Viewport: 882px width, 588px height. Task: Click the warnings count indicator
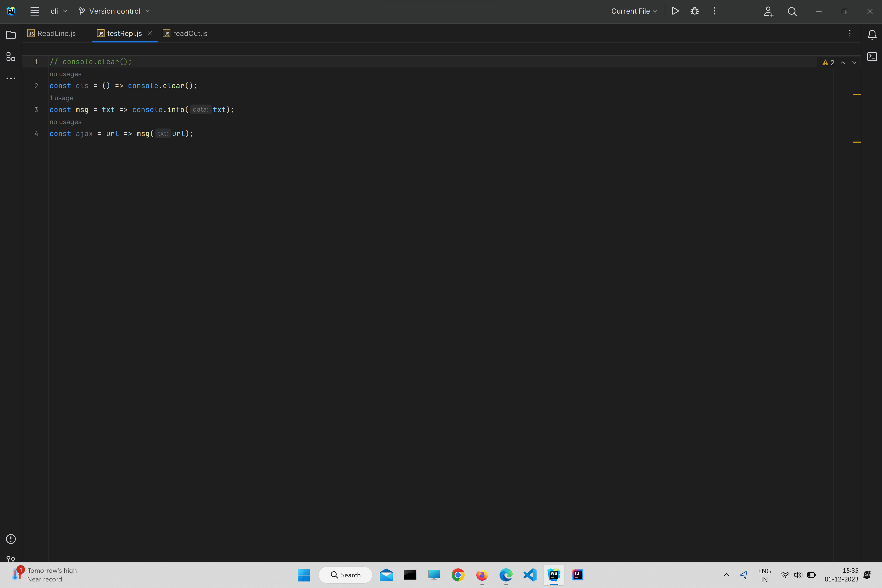828,63
